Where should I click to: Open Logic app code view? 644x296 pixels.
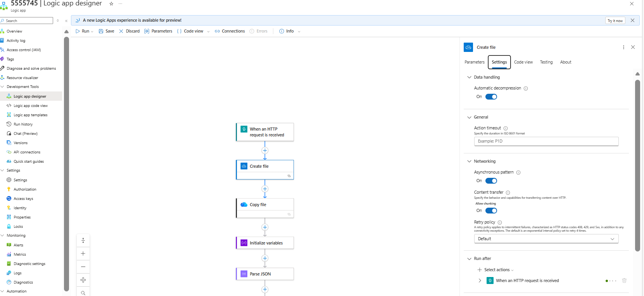click(31, 106)
